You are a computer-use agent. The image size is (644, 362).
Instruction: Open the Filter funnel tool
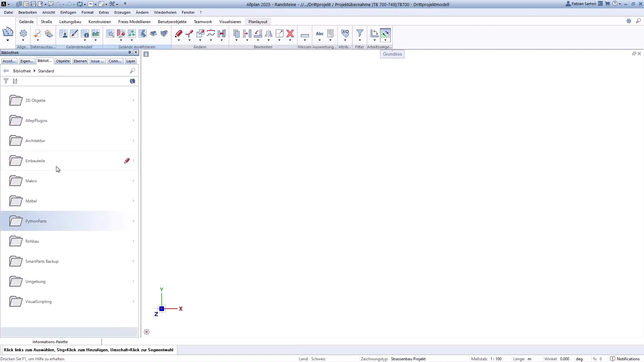pos(359,34)
